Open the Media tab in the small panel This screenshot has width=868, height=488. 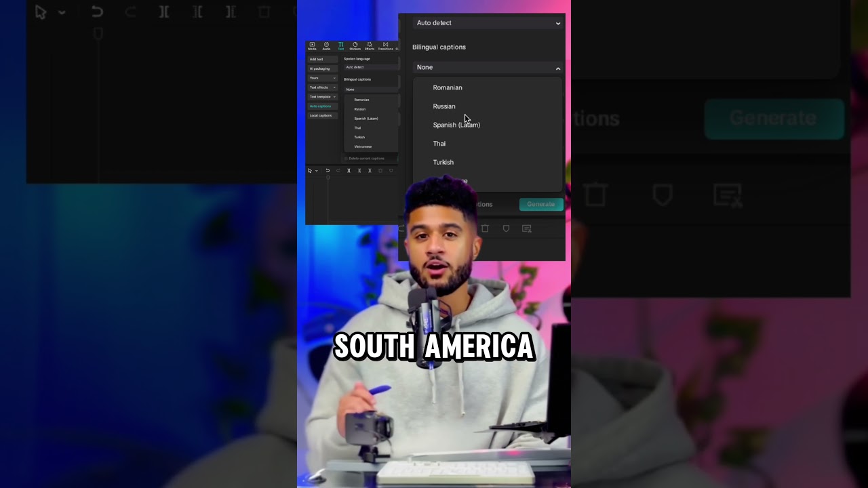(x=312, y=46)
